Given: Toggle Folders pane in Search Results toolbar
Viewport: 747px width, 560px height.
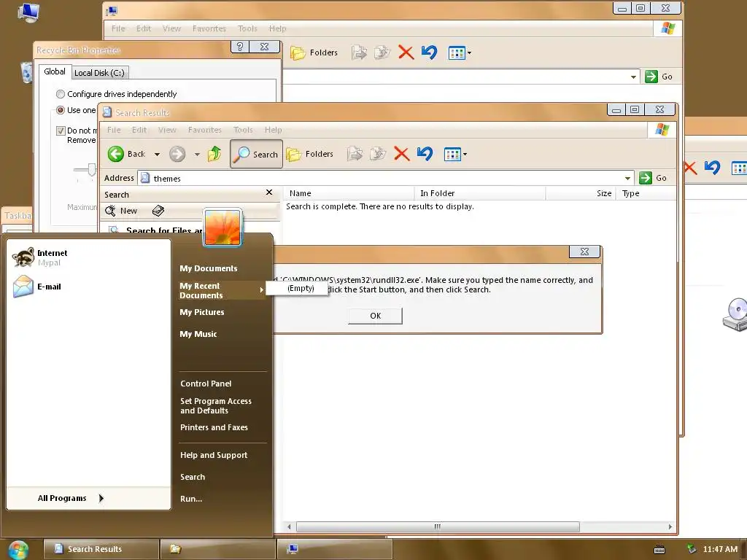Looking at the screenshot, I should [309, 154].
